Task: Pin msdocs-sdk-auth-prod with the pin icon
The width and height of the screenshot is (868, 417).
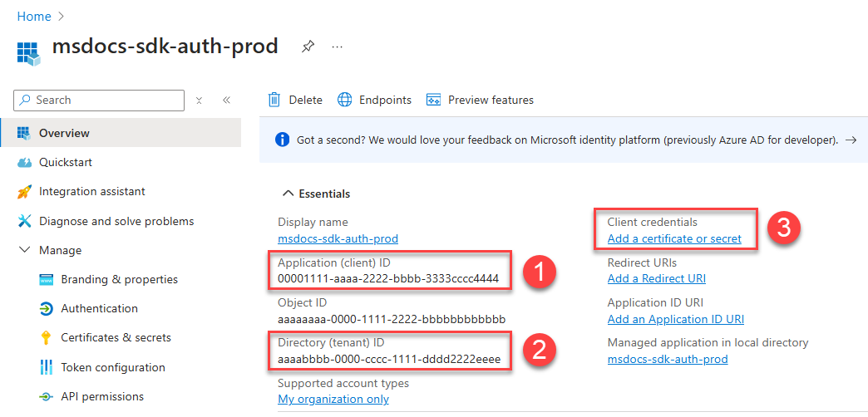Action: [x=308, y=47]
